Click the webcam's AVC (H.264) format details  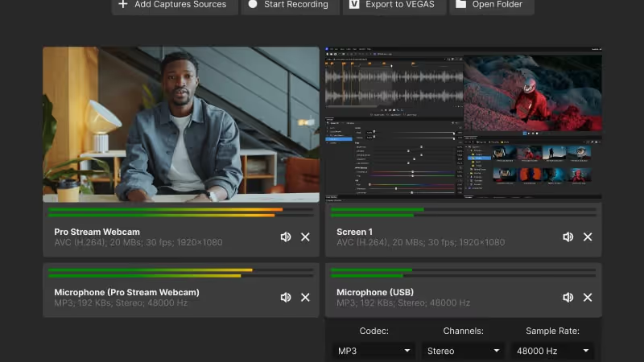(138, 243)
